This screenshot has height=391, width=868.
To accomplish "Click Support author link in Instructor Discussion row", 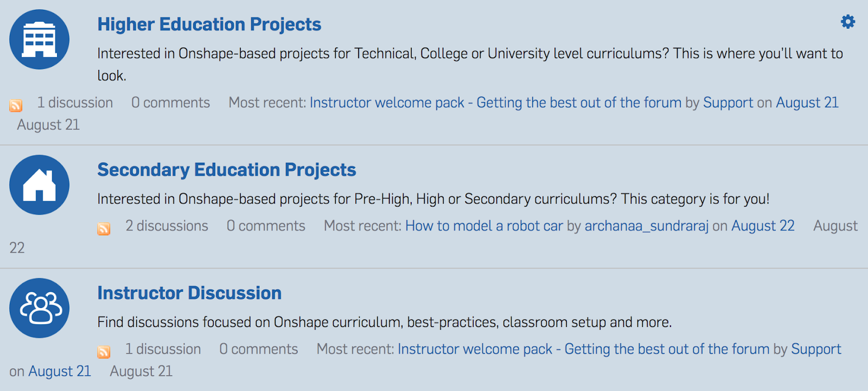I will [x=816, y=349].
